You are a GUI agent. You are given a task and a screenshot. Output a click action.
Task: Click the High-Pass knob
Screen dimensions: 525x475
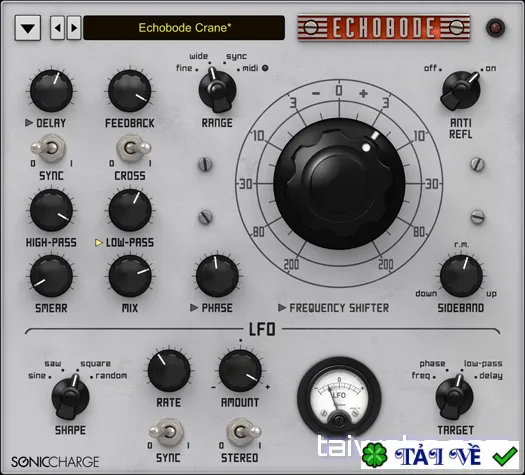51,210
